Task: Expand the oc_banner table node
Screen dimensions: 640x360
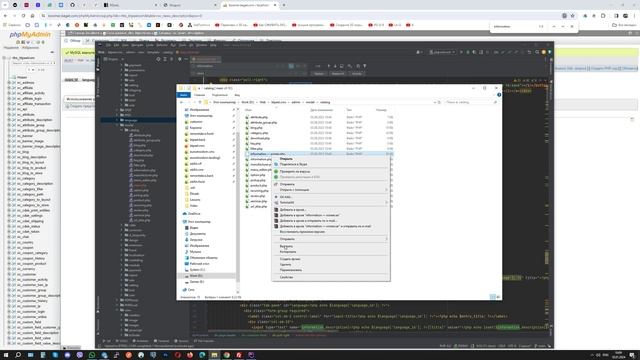Action: [9, 136]
